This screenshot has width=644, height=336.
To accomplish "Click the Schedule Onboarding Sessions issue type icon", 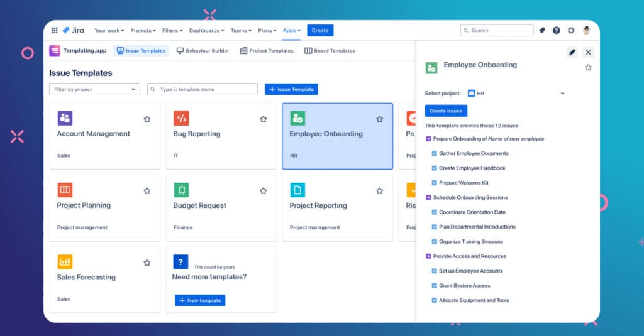I will (x=428, y=197).
